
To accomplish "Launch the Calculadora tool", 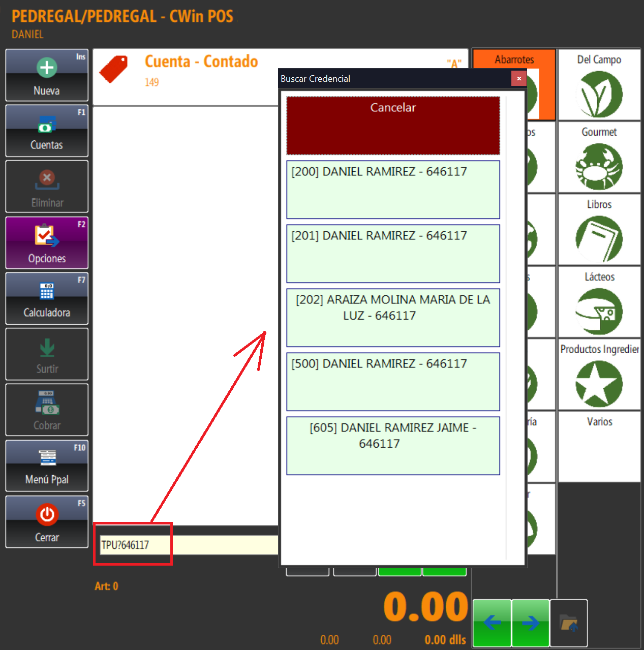I will (47, 292).
